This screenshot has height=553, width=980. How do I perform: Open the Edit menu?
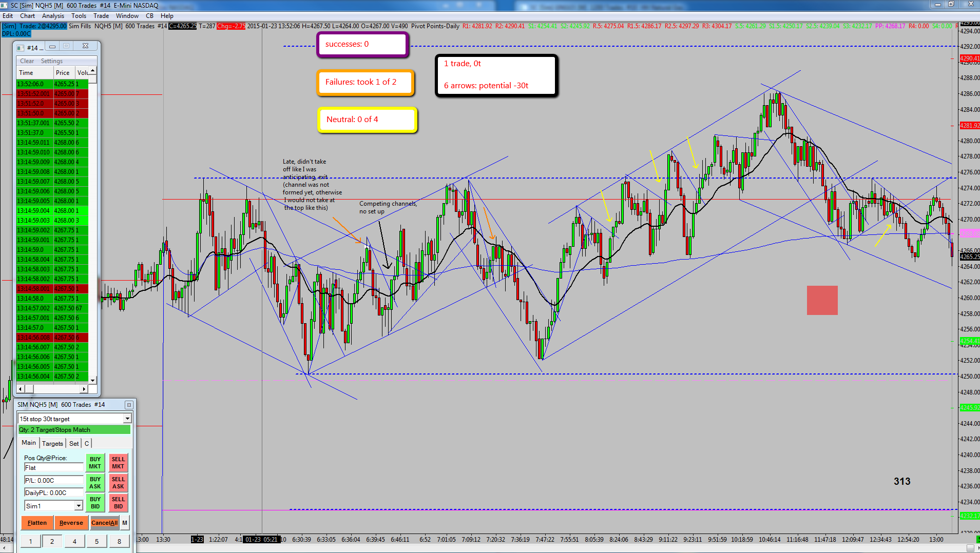8,16
